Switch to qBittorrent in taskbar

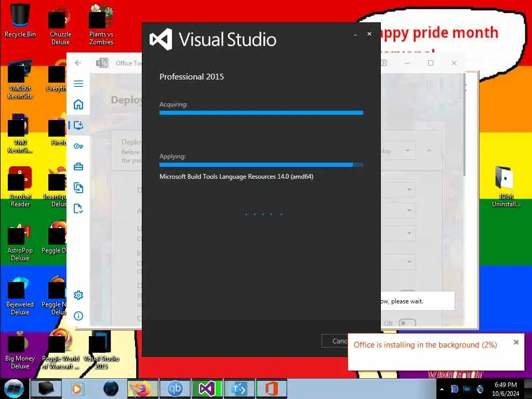pyautogui.click(x=175, y=389)
